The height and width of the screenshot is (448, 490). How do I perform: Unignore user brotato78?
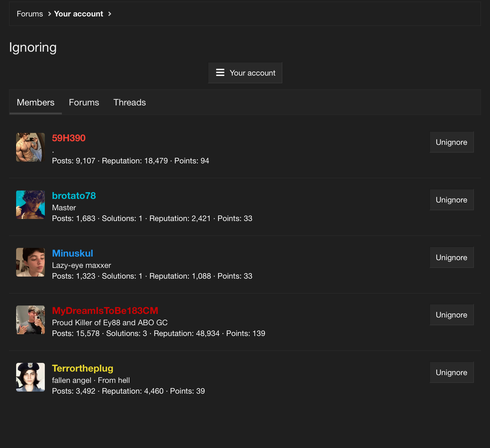pyautogui.click(x=451, y=200)
